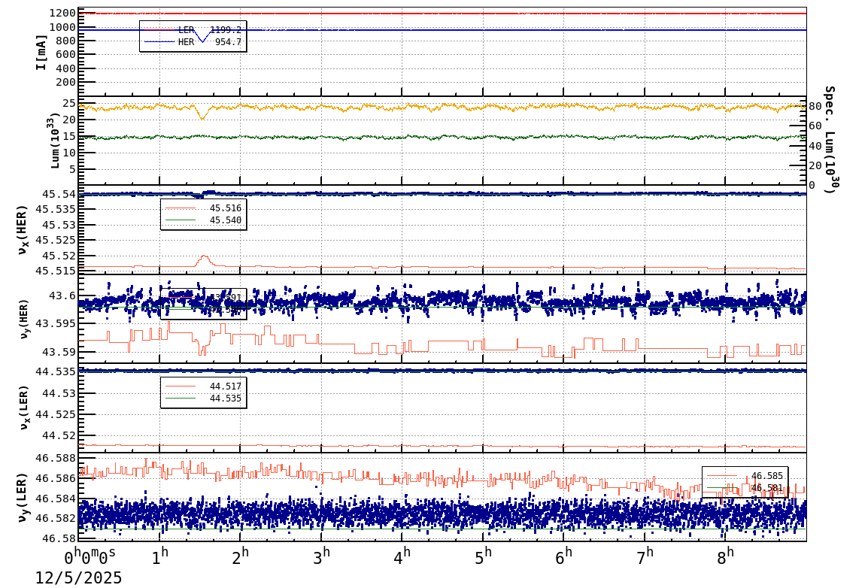
Task: Open the LER/HER current legend box
Action: (193, 36)
